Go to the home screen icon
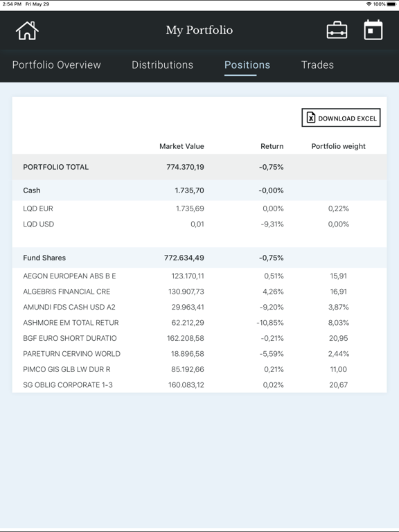 click(x=27, y=30)
